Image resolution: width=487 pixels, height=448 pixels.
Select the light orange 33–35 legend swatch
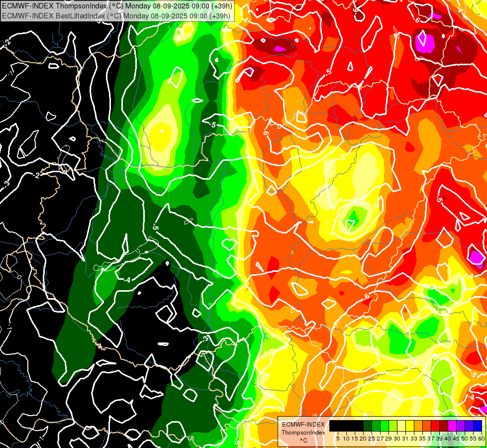pos(418,426)
